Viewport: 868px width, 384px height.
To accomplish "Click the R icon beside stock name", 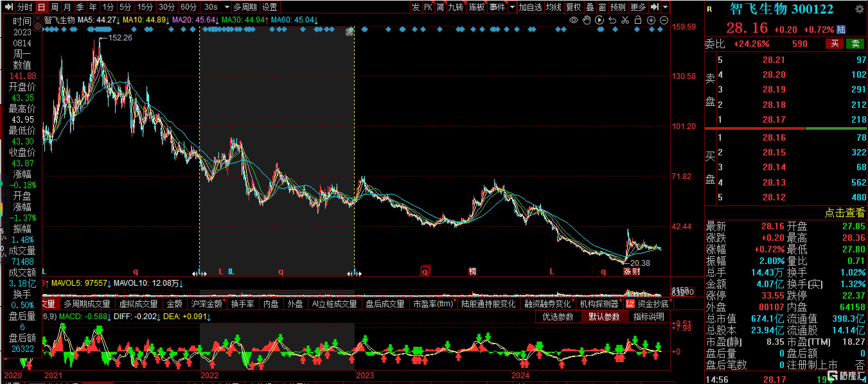I will pyautogui.click(x=709, y=9).
